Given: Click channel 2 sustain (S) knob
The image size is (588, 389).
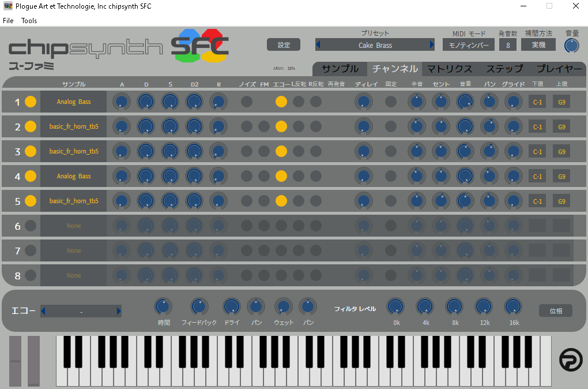Looking at the screenshot, I should [x=170, y=126].
